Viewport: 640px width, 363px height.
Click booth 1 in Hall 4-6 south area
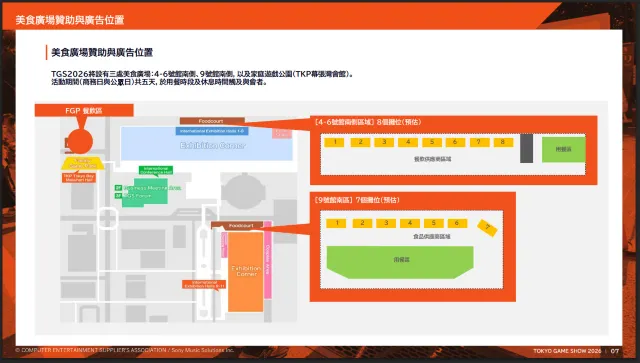[x=334, y=142]
